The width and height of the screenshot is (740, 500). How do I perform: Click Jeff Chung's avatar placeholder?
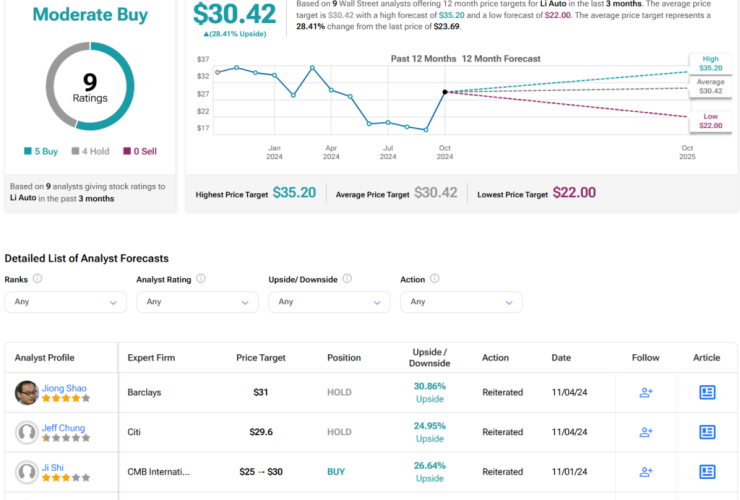point(26,432)
